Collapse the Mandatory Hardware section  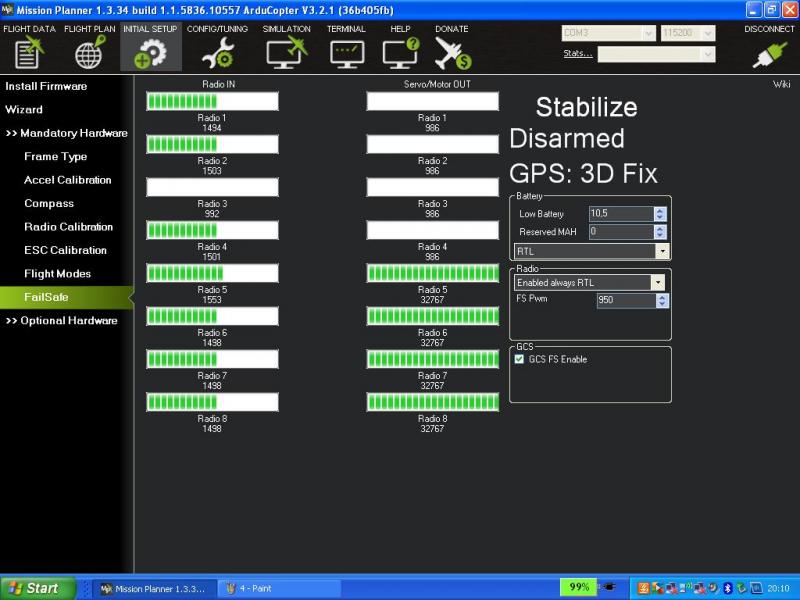point(66,133)
